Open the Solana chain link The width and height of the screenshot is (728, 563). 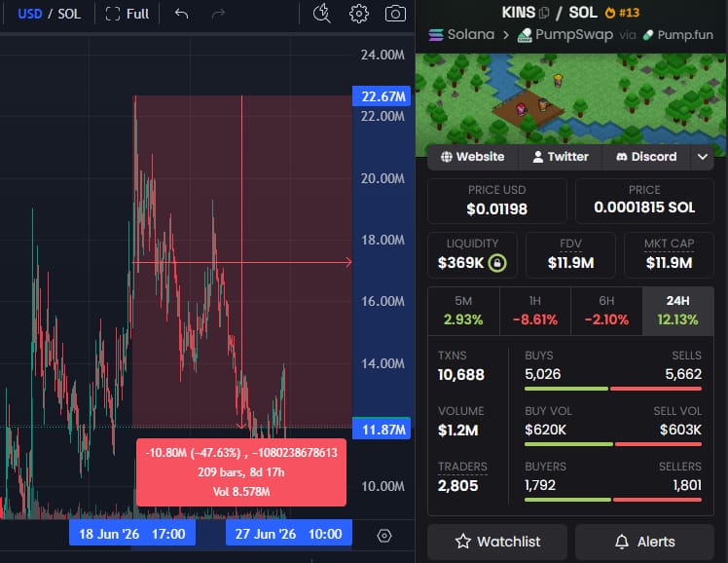(461, 35)
